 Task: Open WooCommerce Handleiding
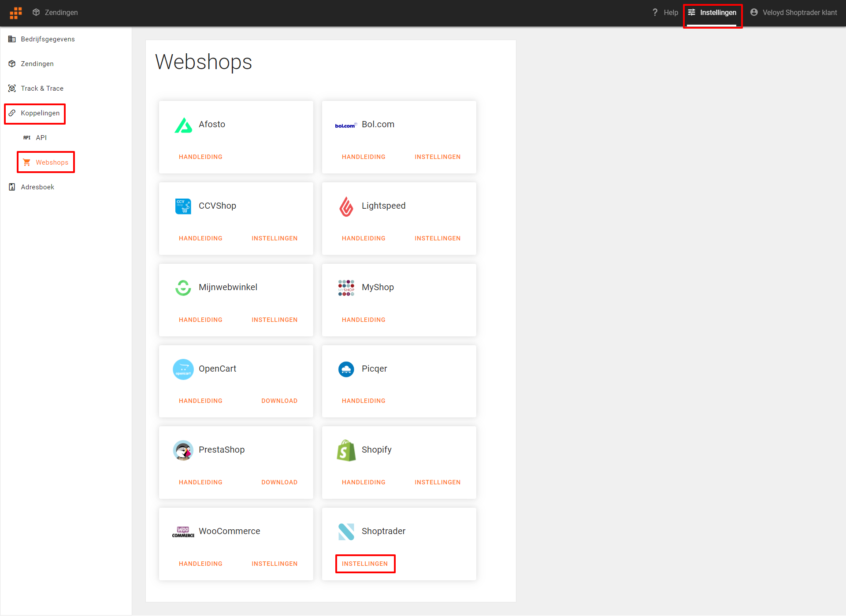click(x=200, y=564)
